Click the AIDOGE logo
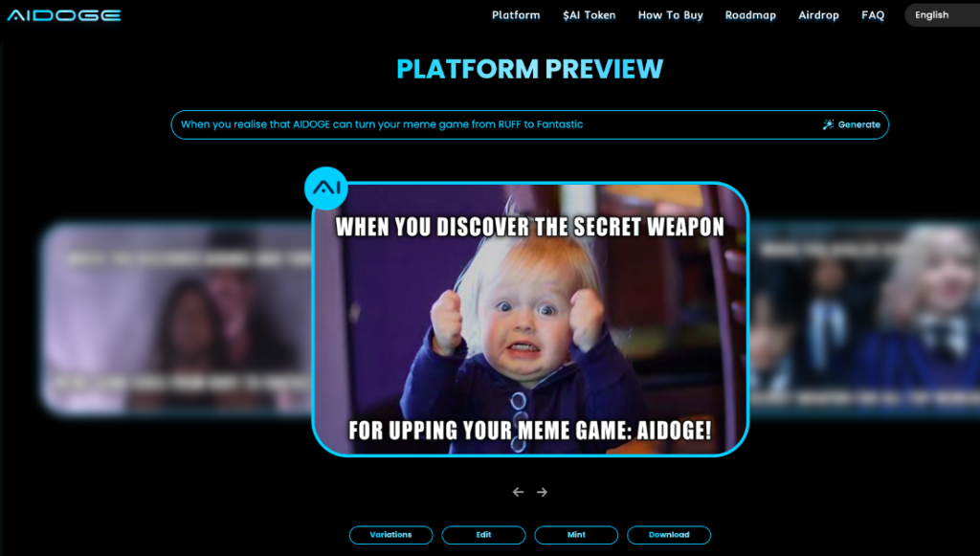The image size is (980, 556). coord(64,15)
